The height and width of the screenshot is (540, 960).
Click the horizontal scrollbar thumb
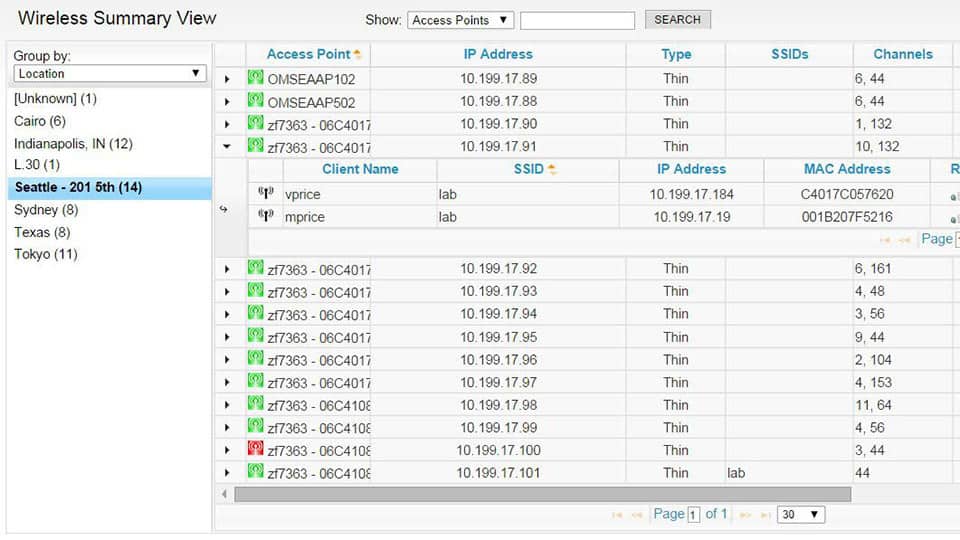(x=542, y=494)
